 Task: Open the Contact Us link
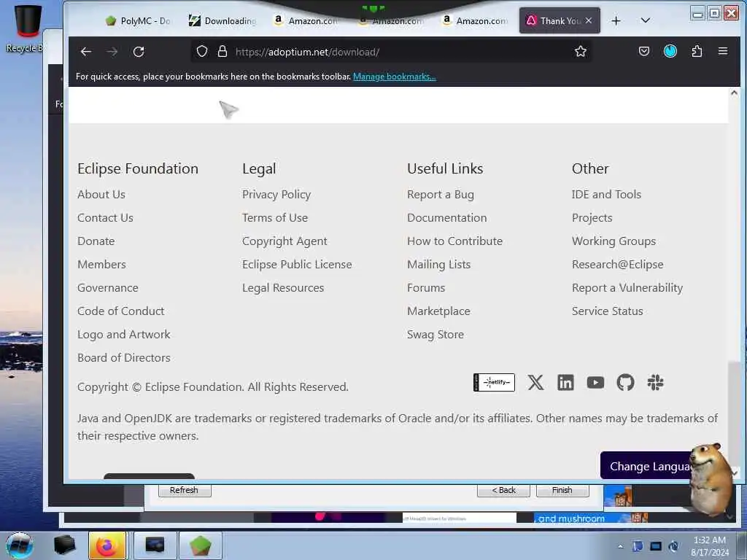[105, 217]
